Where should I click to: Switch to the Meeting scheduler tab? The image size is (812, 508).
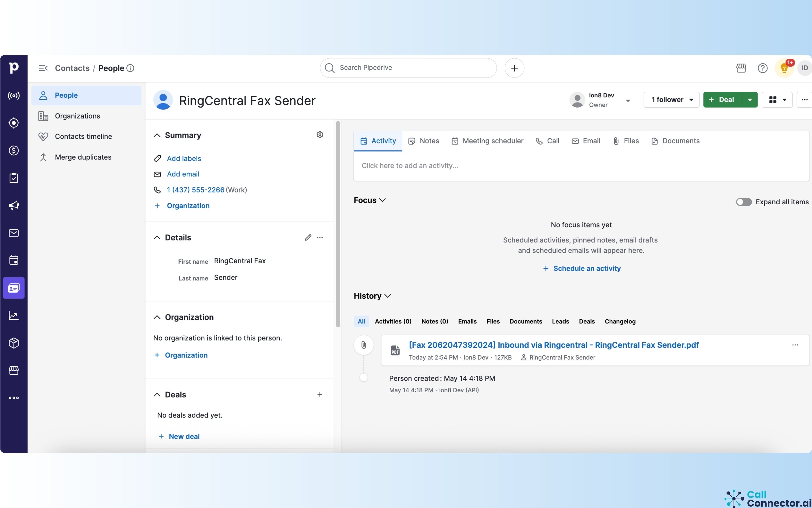click(x=487, y=141)
